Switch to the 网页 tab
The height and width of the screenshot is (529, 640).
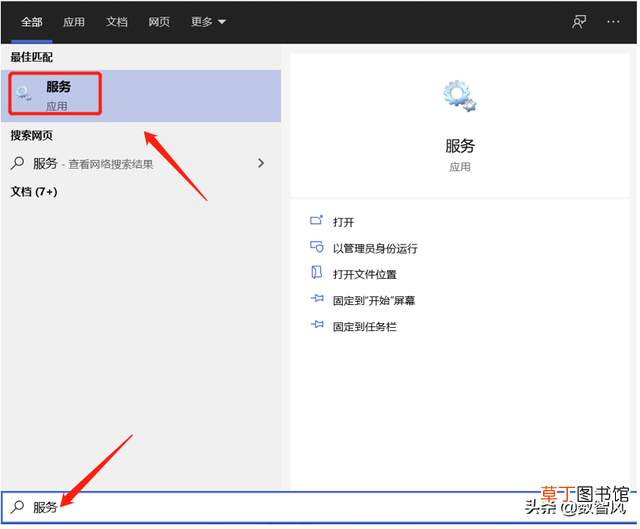point(159,22)
